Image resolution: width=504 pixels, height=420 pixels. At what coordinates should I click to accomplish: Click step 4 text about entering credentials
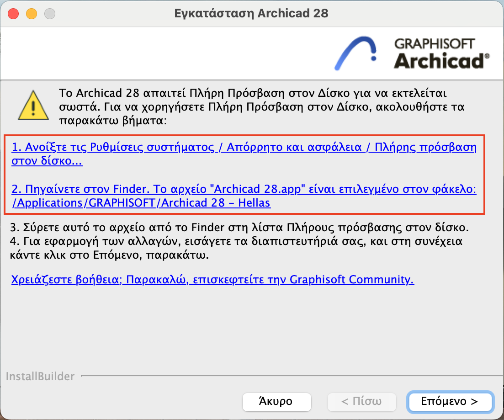(236, 248)
